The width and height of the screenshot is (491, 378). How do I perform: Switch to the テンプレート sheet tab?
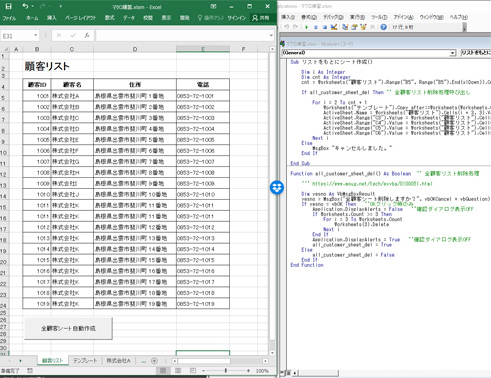point(85,361)
